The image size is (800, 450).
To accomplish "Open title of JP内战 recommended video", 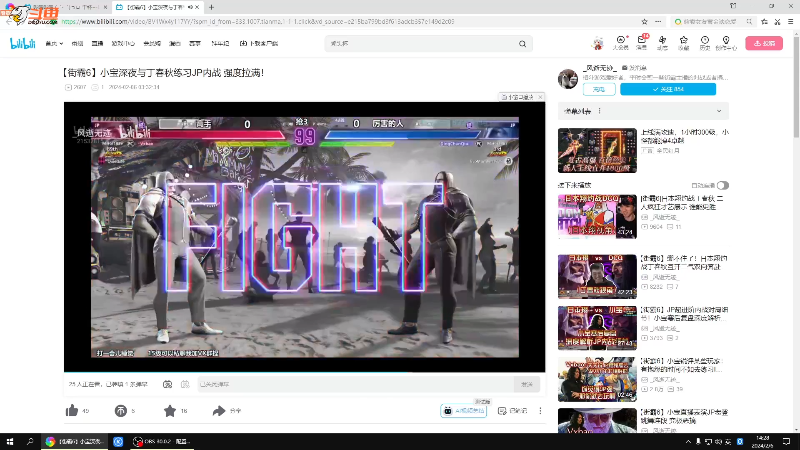I will [x=685, y=314].
